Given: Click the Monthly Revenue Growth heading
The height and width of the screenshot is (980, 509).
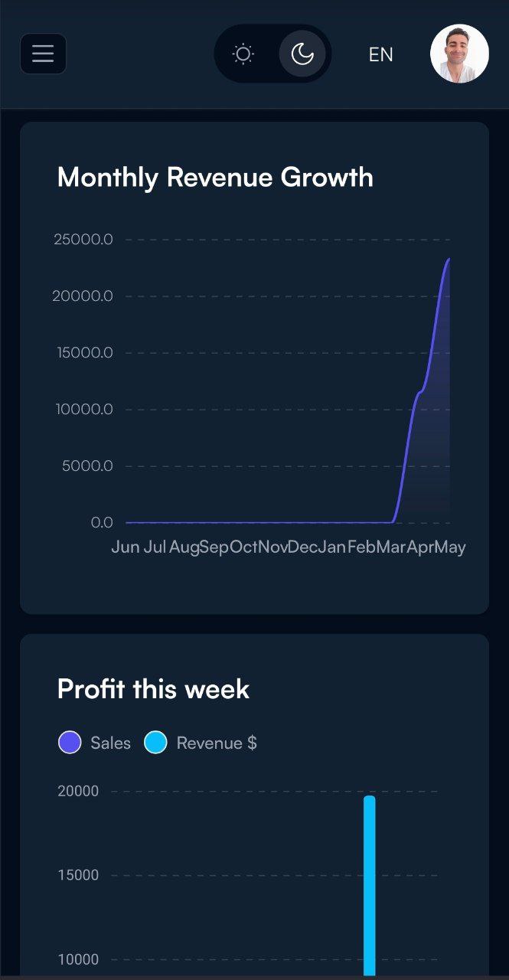Looking at the screenshot, I should pyautogui.click(x=215, y=178).
